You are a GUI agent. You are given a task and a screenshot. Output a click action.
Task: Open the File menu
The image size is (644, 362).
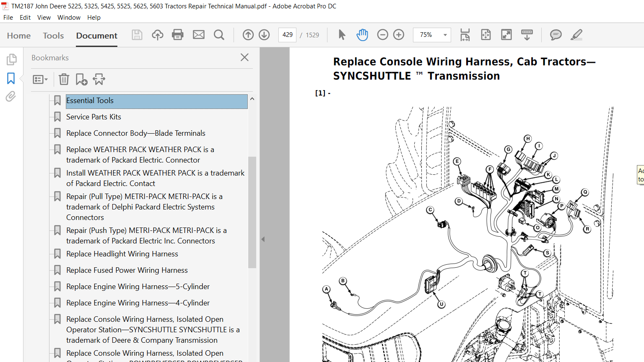8,18
